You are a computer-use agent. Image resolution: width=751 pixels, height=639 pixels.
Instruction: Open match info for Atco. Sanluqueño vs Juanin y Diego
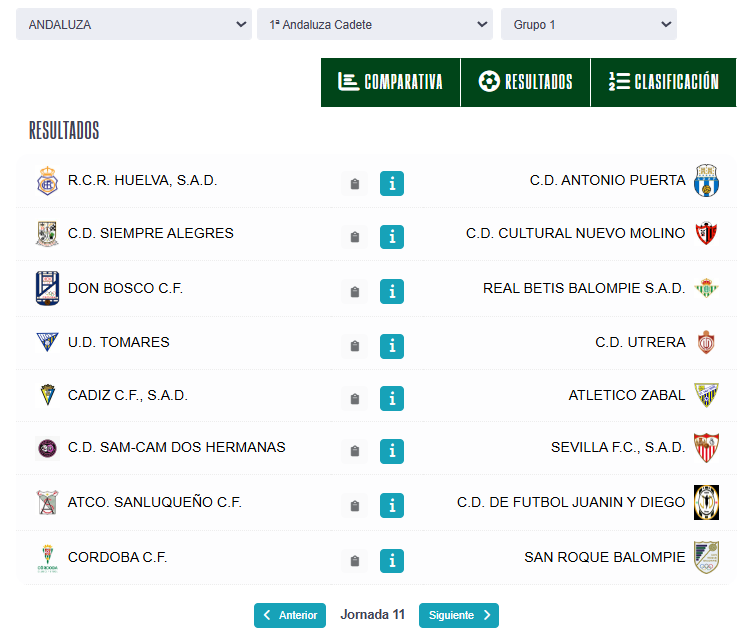pos(392,505)
